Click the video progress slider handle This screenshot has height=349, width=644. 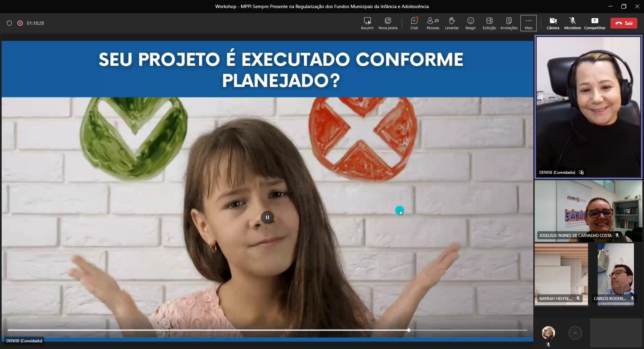click(409, 330)
